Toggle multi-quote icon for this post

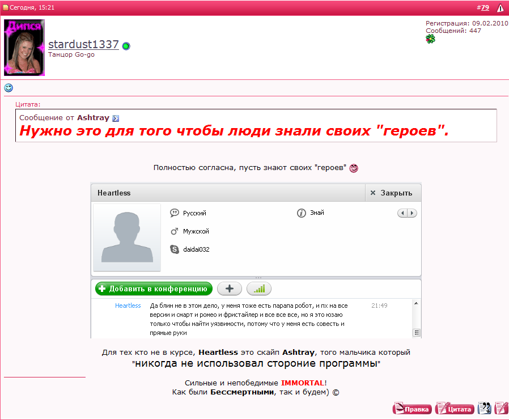click(485, 408)
